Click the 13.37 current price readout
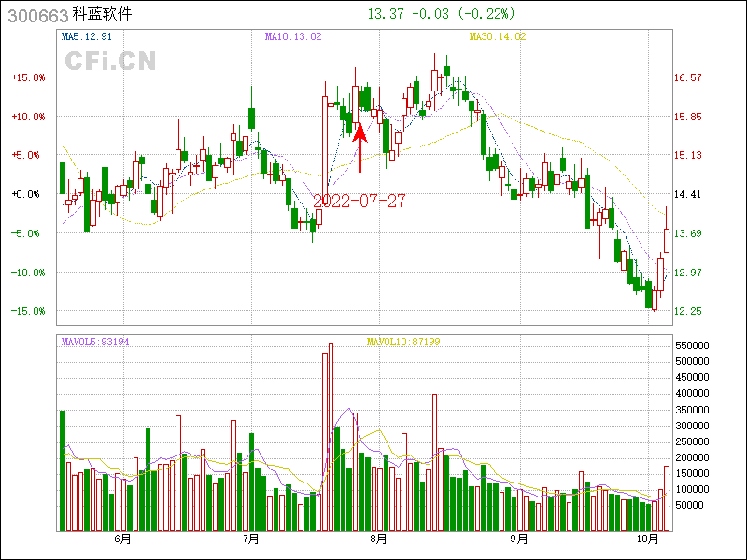Image resolution: width=747 pixels, height=560 pixels. 387,14
